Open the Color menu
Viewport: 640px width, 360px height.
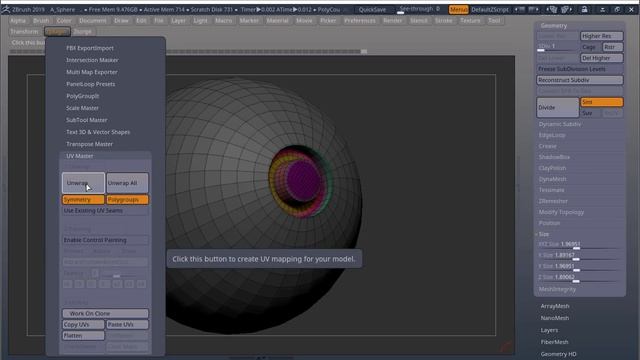(x=64, y=20)
